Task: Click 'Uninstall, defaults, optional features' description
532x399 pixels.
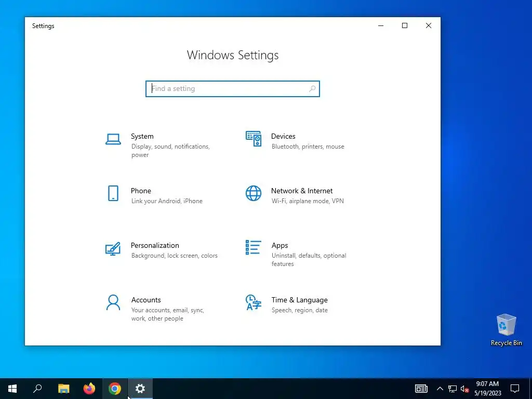Action: (309, 260)
